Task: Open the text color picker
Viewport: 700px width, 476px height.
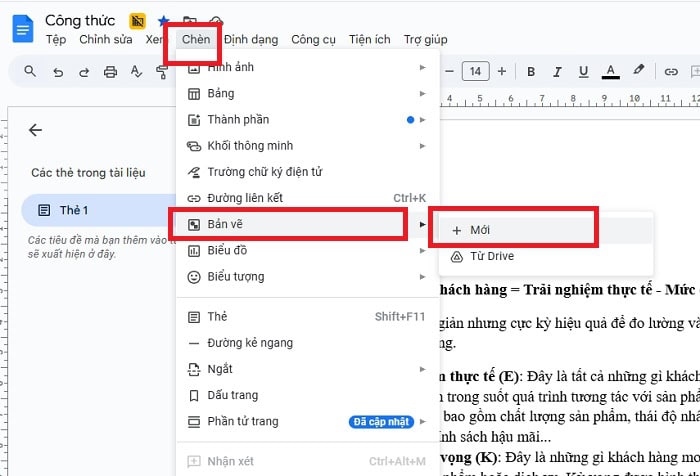Action: click(610, 72)
